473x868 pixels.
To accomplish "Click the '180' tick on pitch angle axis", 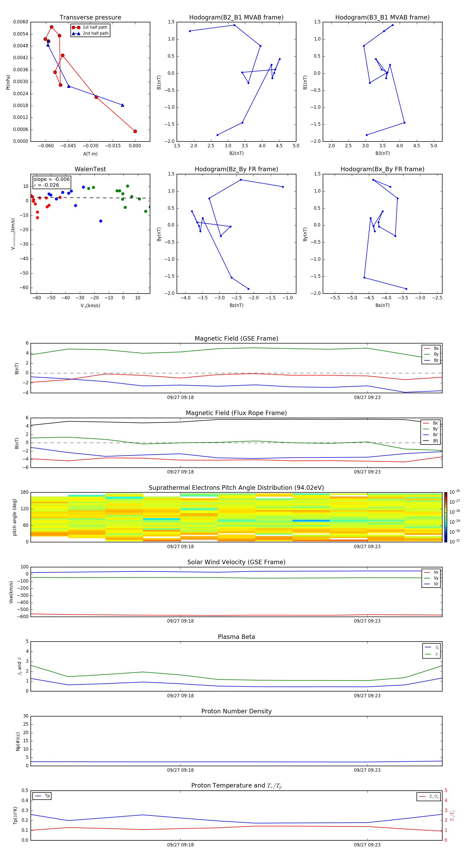I will pos(25,492).
